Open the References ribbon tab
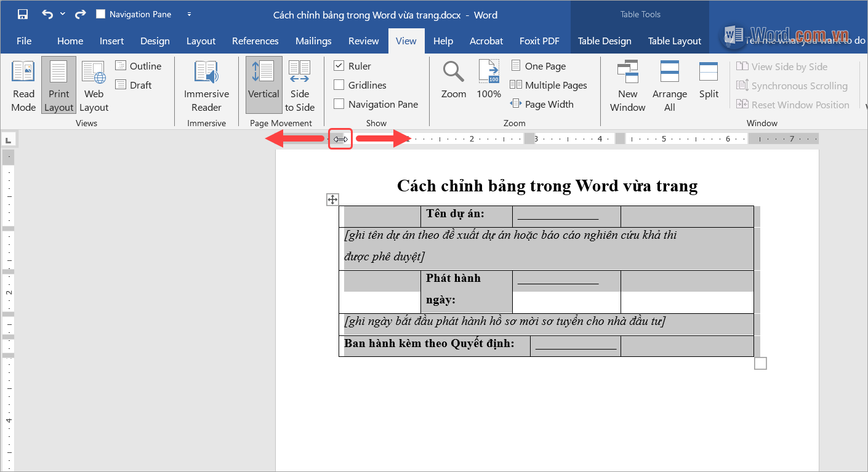The width and height of the screenshot is (868, 472). [255, 41]
